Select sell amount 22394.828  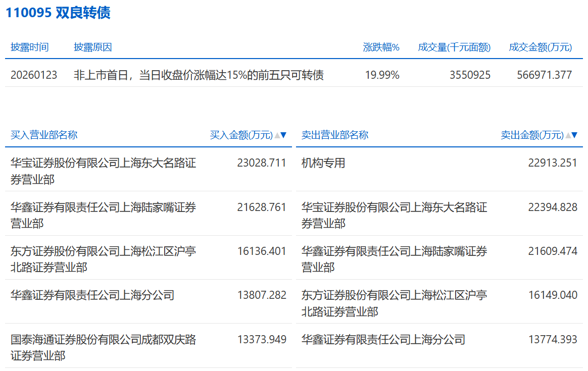pyautogui.click(x=553, y=207)
